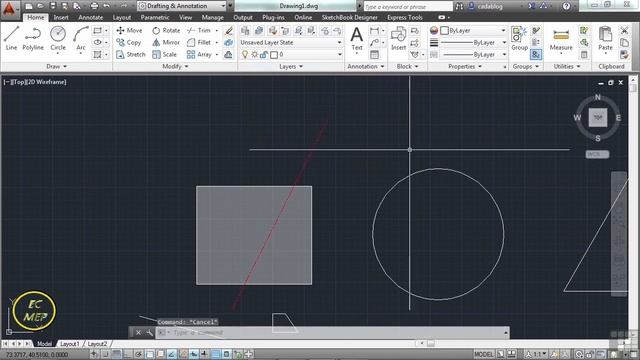Toggle Polar tracking in status bar
Screen dimensions: 640x360
pos(139,354)
